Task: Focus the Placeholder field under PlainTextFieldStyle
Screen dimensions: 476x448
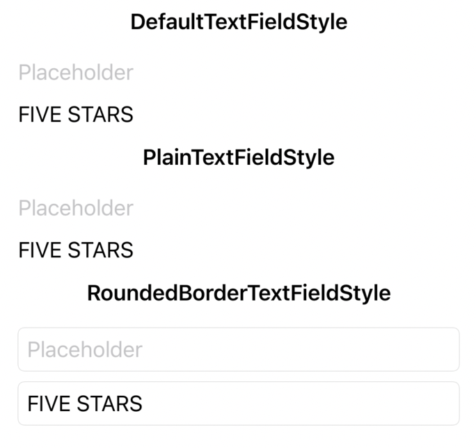Action: 239,208
